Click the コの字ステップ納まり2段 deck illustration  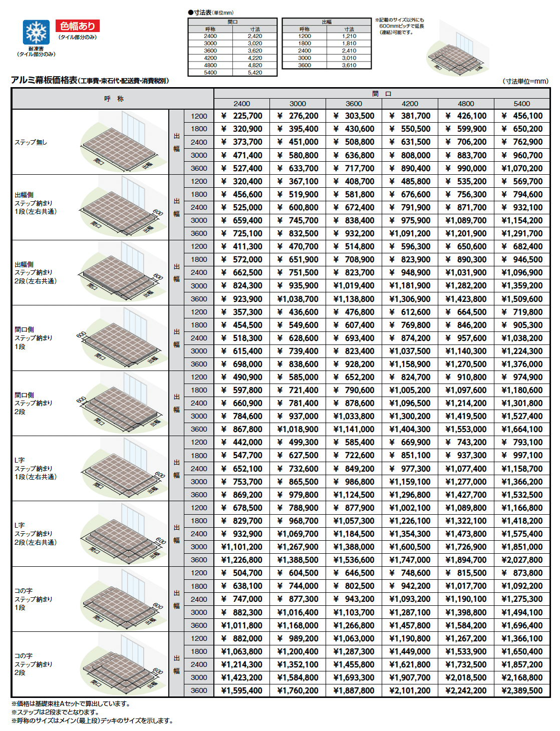coord(123,664)
